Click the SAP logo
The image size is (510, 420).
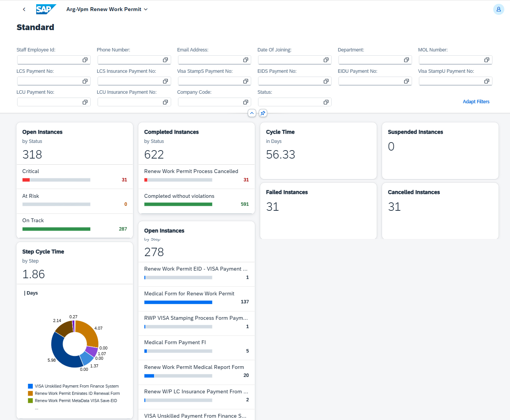coord(46,9)
